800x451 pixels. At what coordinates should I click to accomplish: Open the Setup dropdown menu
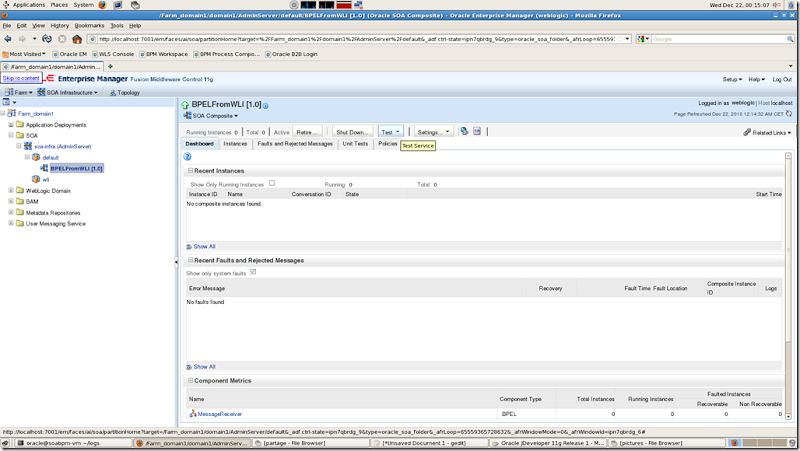pos(732,79)
